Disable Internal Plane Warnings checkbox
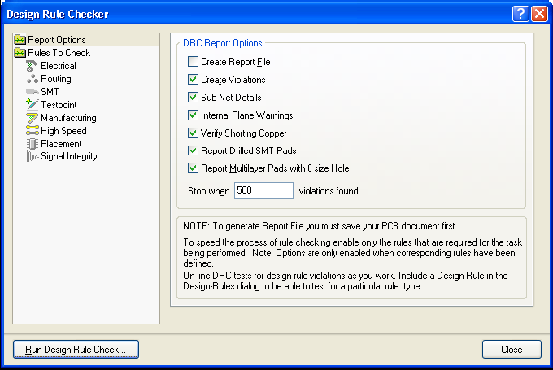Viewport: 553px width, 370px height. click(x=193, y=115)
